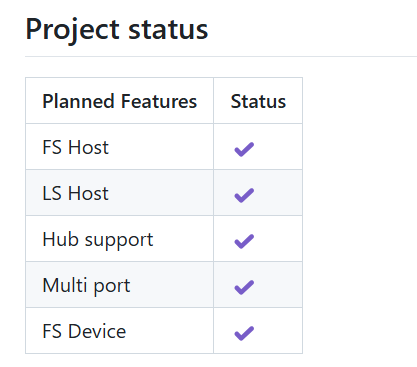Click the Multi port status checkmark
The height and width of the screenshot is (367, 417).
pos(244,287)
